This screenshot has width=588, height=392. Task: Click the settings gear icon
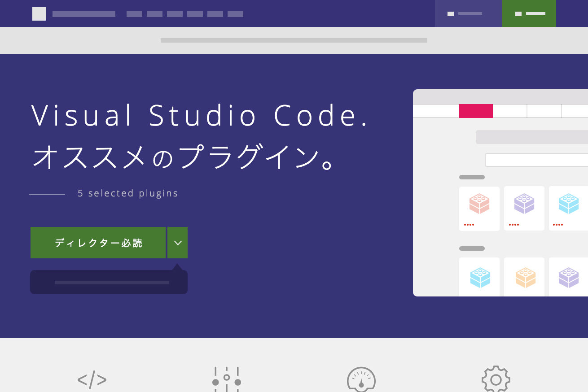pos(496,379)
